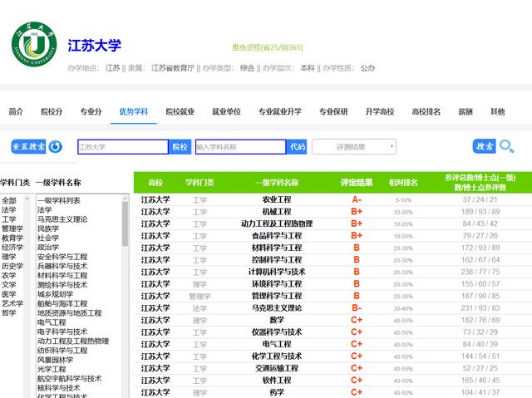Click the 评定结果 column header
Image resolution: width=532 pixels, height=398 pixels.
point(357,183)
